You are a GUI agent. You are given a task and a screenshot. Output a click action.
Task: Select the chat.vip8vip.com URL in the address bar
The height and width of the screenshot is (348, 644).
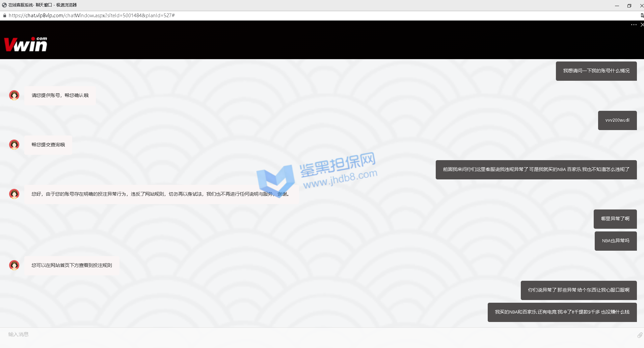[x=92, y=16]
